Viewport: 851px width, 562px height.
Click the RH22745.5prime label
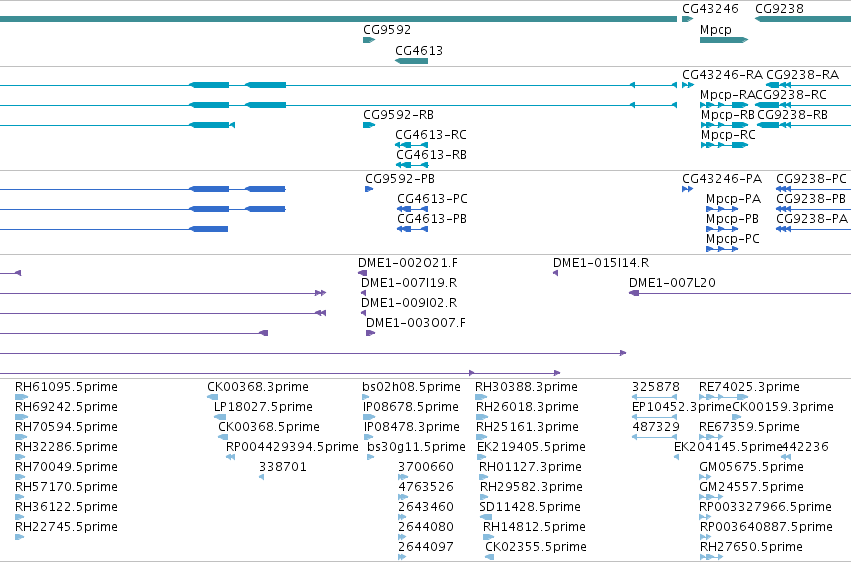66,527
